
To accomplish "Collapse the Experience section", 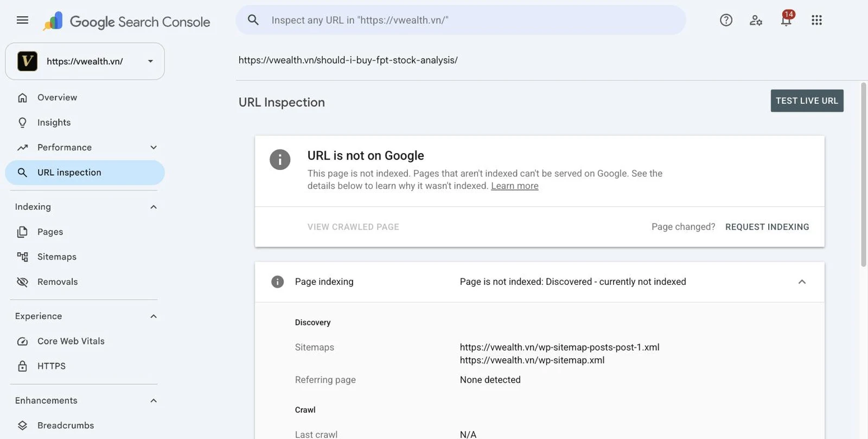I will tap(154, 316).
